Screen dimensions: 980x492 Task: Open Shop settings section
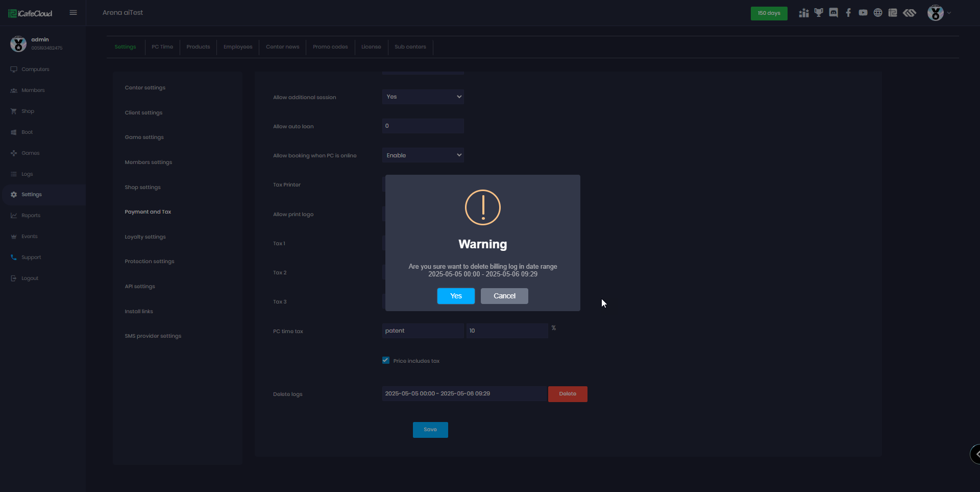143,188
